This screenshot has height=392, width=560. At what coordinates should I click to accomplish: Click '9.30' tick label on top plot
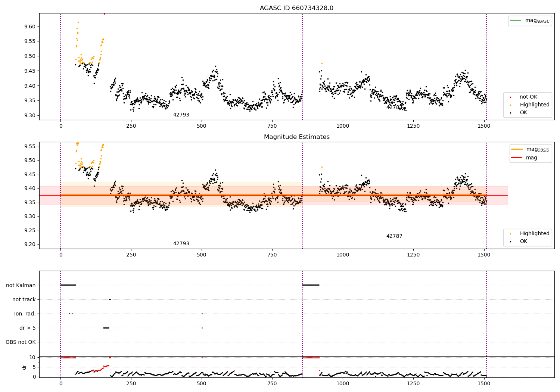29,116
